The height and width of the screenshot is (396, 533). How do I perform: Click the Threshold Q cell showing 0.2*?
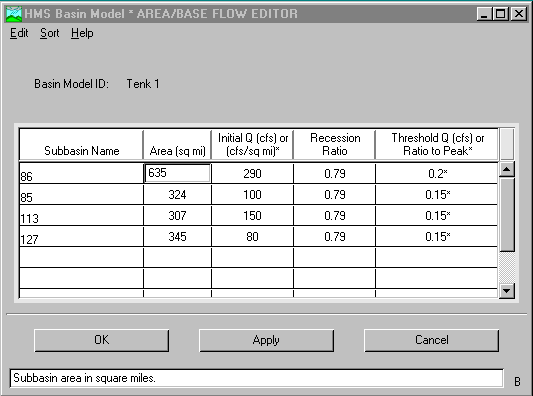point(437,174)
